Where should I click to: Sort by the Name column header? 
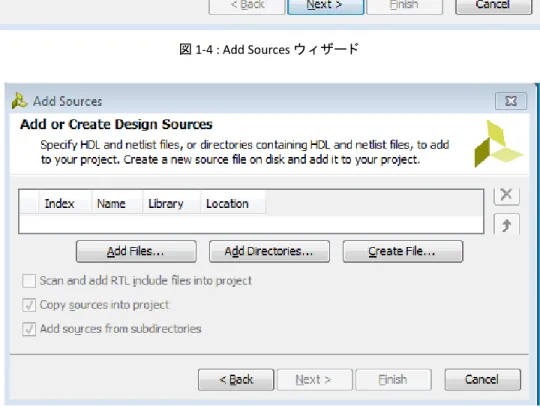(x=117, y=204)
